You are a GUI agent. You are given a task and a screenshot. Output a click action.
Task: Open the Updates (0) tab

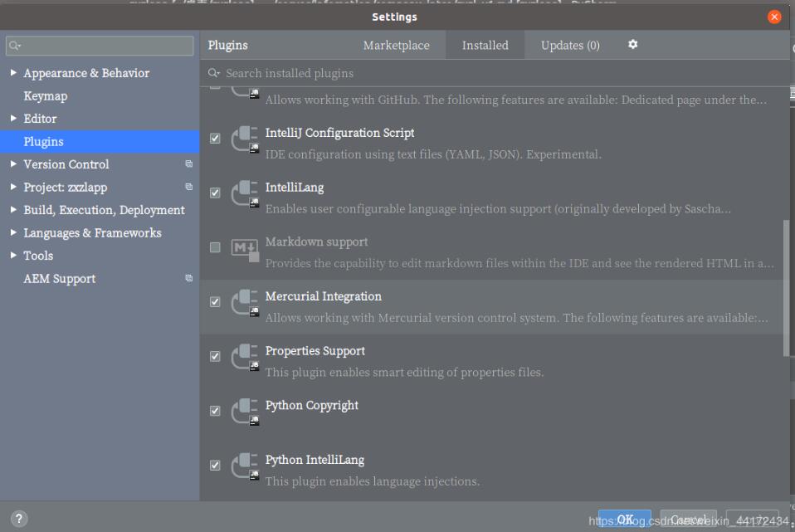point(570,45)
